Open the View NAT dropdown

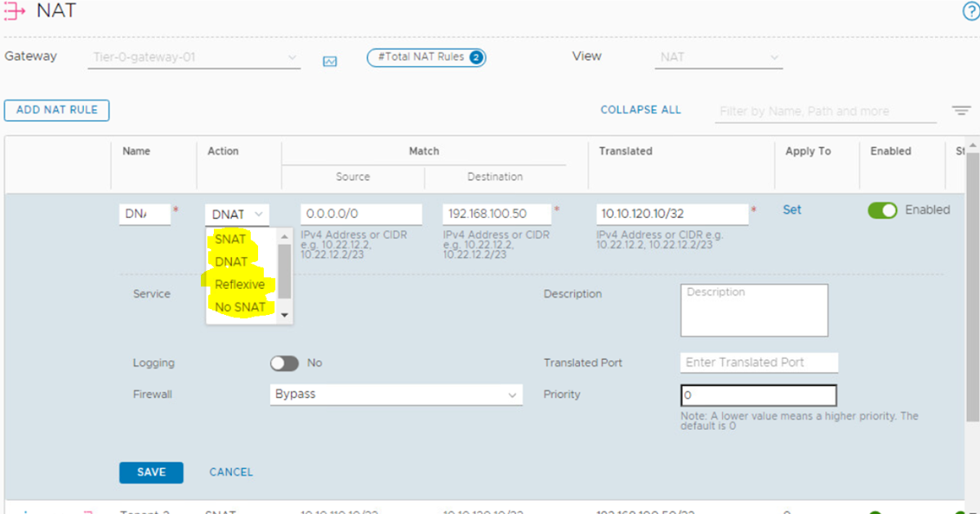coord(719,58)
